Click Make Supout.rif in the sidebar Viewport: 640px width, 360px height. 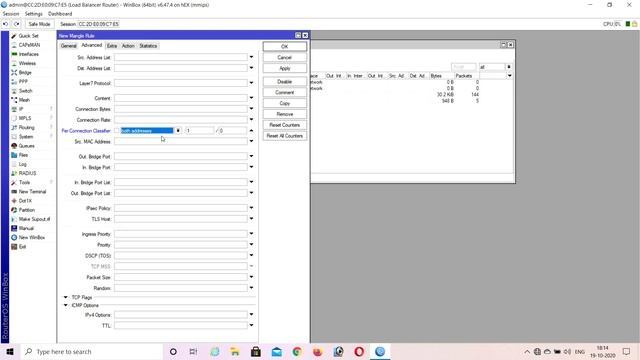(x=34, y=219)
